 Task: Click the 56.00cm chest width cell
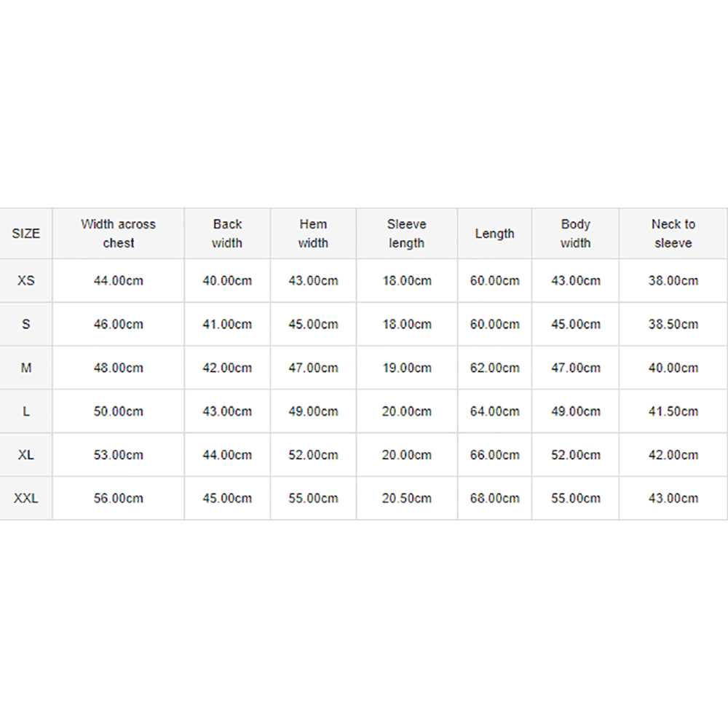tap(119, 498)
